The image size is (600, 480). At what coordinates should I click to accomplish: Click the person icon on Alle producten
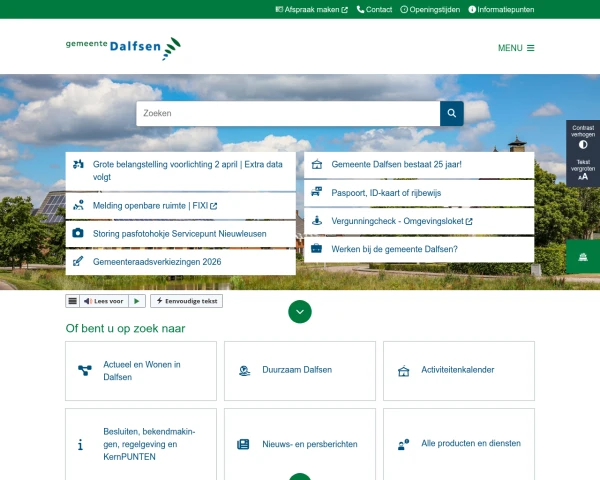(403, 444)
